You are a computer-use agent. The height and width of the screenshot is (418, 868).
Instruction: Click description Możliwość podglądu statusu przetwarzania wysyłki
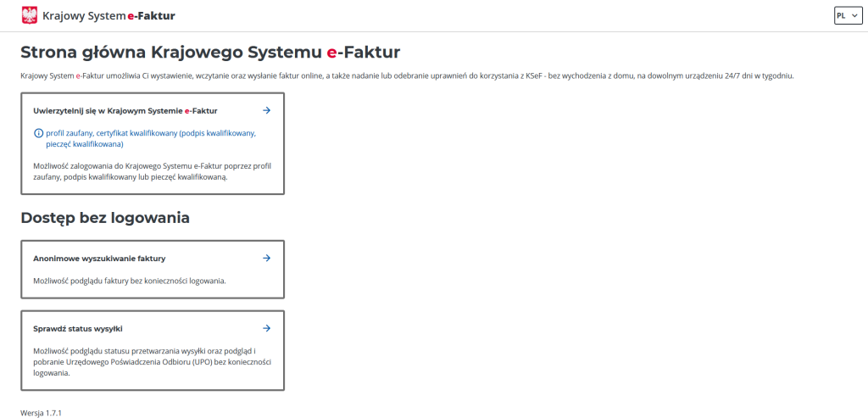[x=152, y=362]
